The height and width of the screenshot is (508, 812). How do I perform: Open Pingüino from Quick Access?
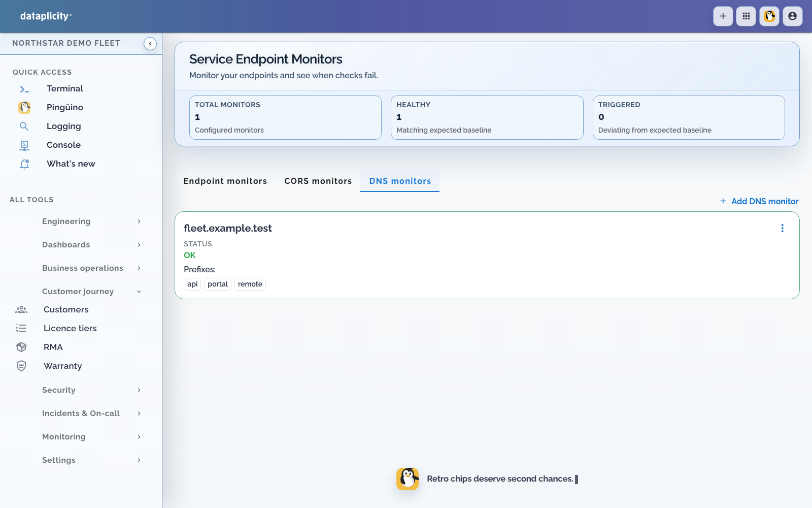65,107
